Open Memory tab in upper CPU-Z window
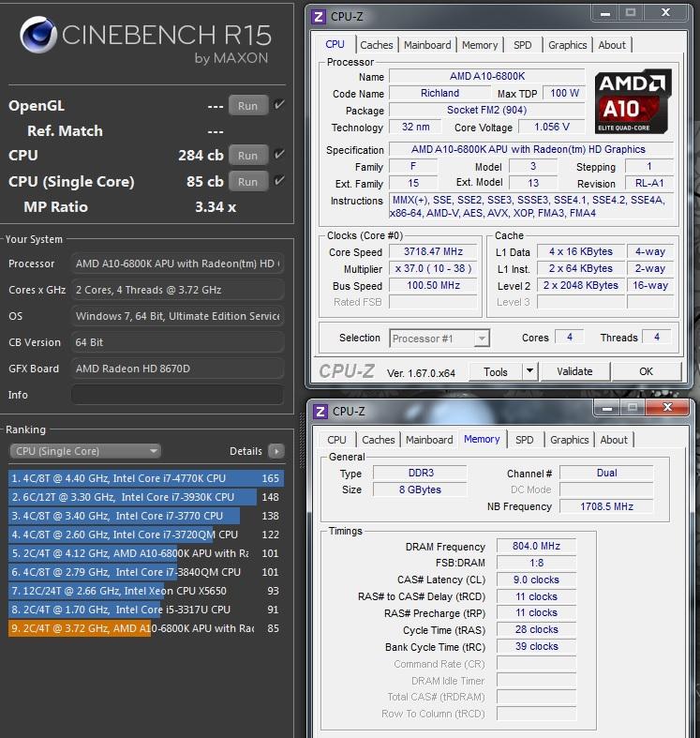 480,45
